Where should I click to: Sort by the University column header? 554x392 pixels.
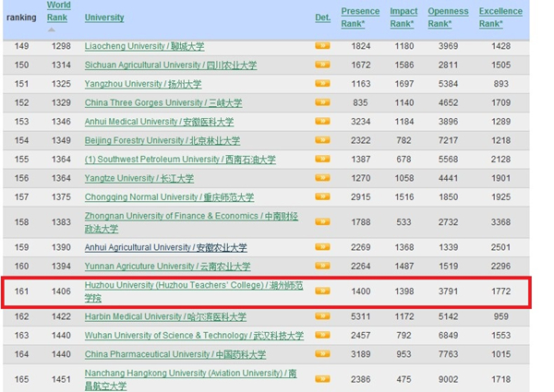click(x=104, y=18)
